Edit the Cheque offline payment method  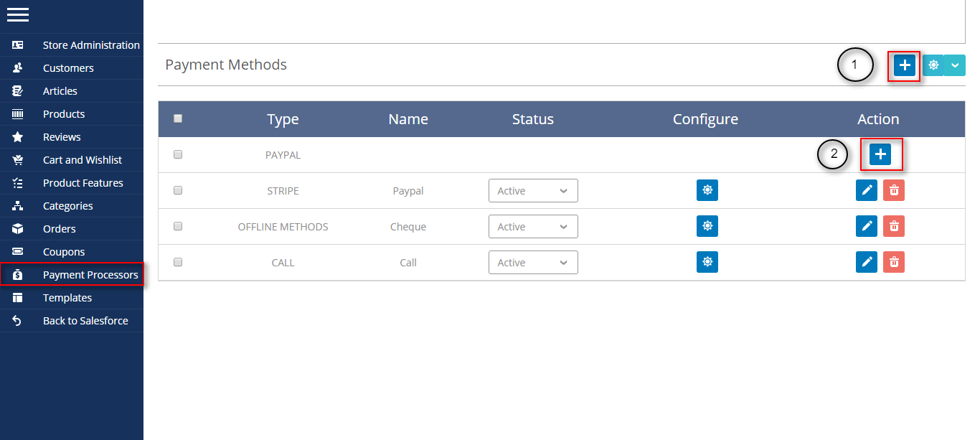click(x=867, y=226)
